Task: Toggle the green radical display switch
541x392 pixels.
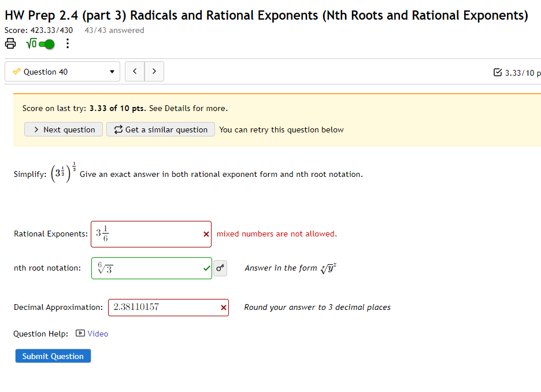Action: tap(46, 43)
